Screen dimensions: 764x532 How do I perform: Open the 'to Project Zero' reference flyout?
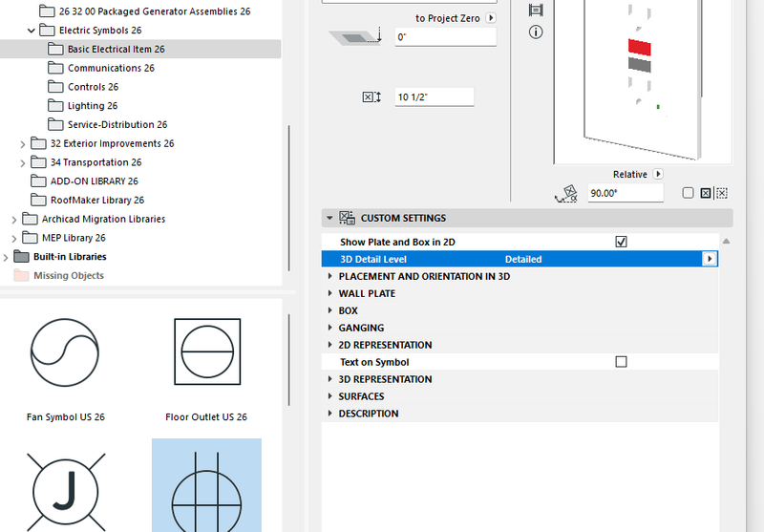pos(491,18)
